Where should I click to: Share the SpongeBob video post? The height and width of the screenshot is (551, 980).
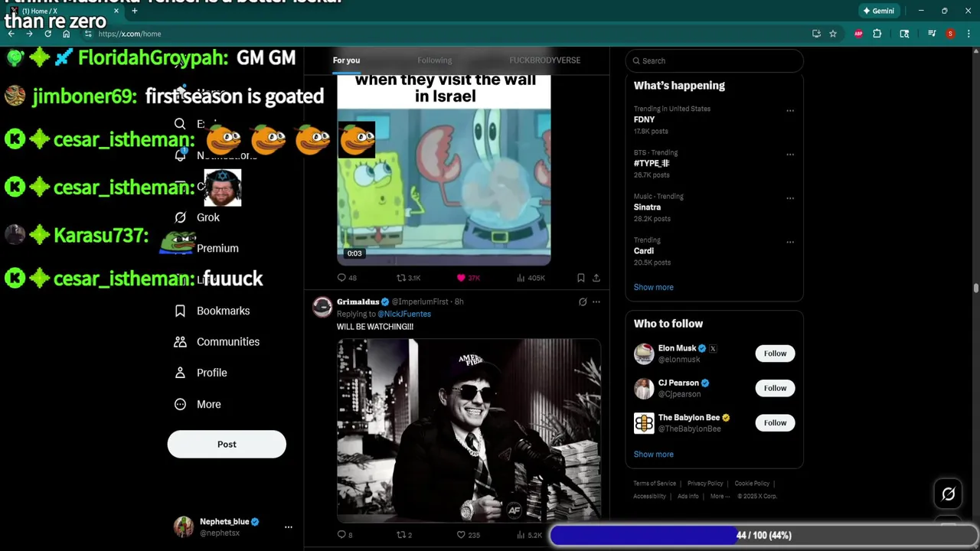596,278
